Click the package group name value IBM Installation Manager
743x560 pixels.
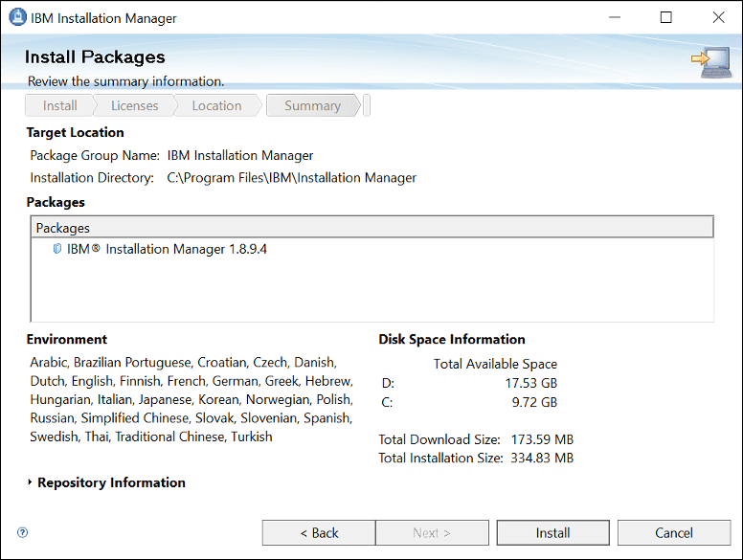pyautogui.click(x=240, y=155)
